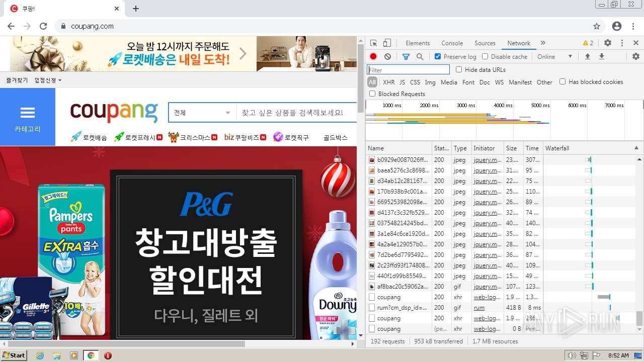Check Blocked Requests
Screen dimensions: 644x362
click(372, 94)
